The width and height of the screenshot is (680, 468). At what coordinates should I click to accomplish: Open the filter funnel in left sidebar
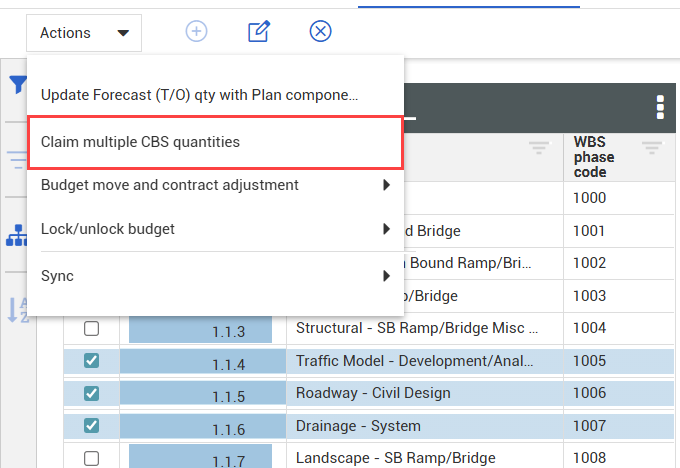pos(17,86)
